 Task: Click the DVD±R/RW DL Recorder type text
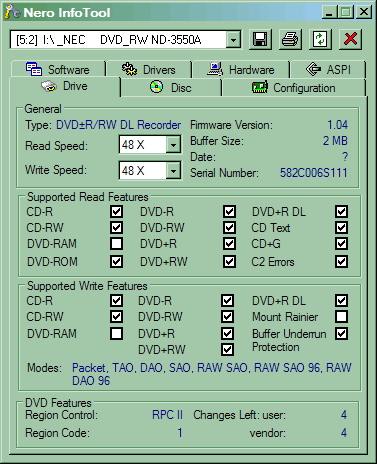pyautogui.click(x=118, y=125)
